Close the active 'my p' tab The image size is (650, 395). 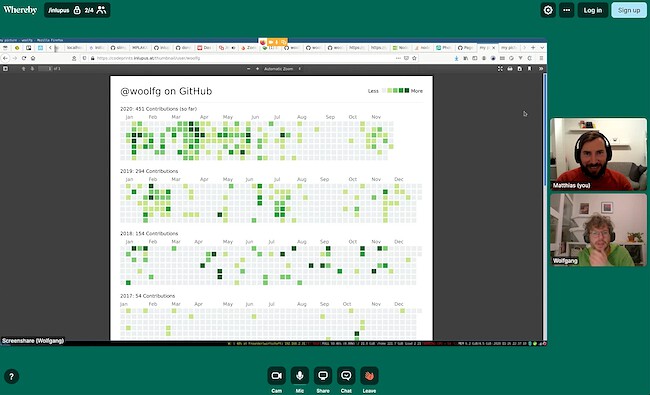[x=493, y=48]
